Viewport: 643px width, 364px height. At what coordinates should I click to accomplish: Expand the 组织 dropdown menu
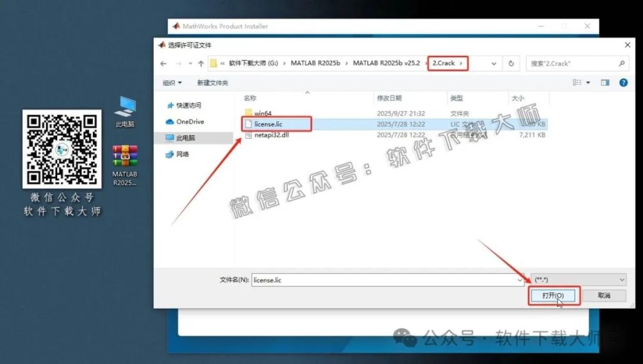click(171, 82)
